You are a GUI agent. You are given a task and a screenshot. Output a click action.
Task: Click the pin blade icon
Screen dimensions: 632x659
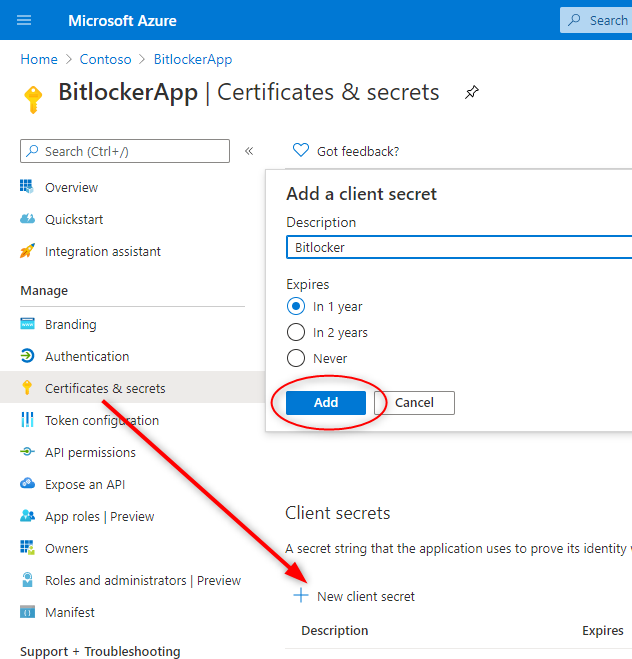pyautogui.click(x=471, y=92)
